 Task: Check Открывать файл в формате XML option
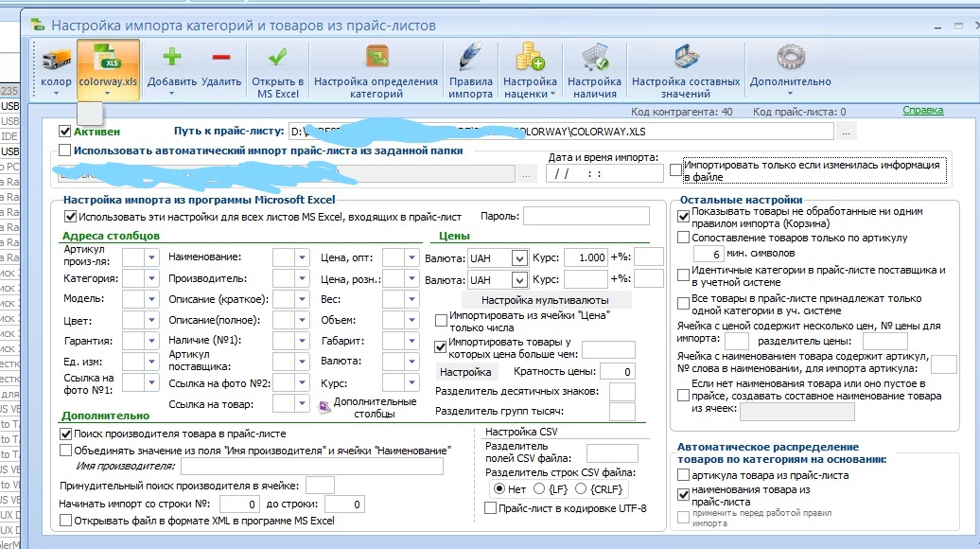click(65, 521)
